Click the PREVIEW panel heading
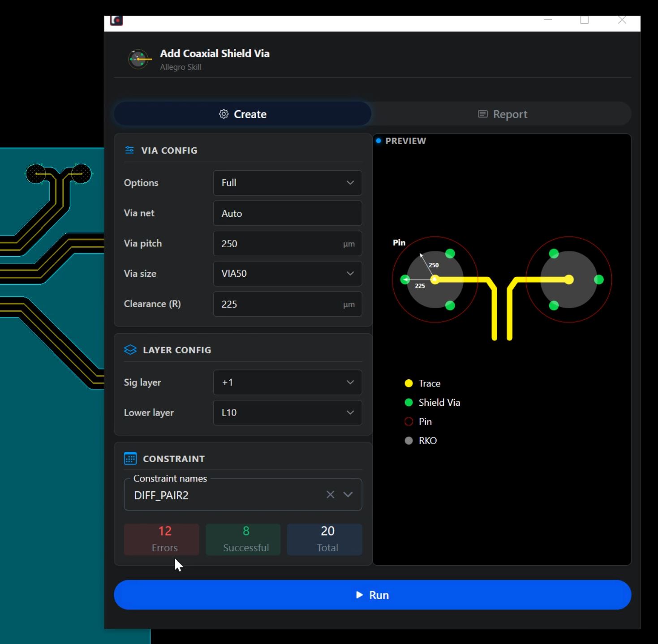The width and height of the screenshot is (658, 644). tap(405, 141)
